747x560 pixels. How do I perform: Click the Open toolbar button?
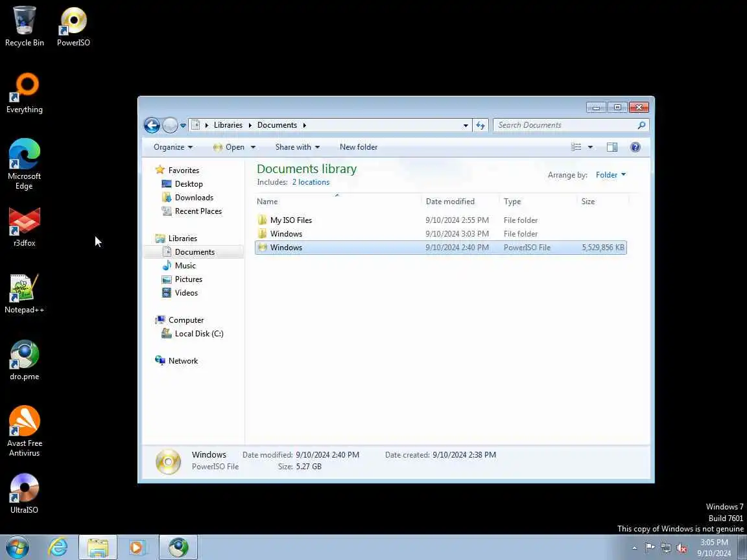click(x=229, y=147)
